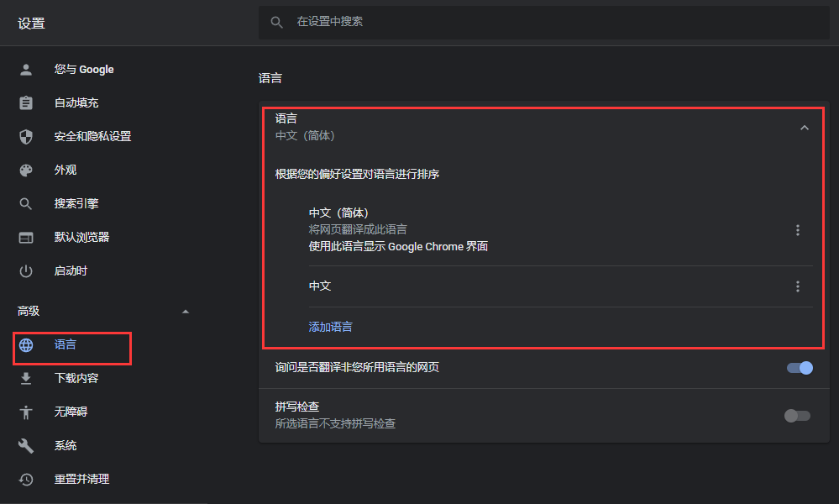Click the palette icon for 外观
This screenshot has height=504, width=839.
26,171
